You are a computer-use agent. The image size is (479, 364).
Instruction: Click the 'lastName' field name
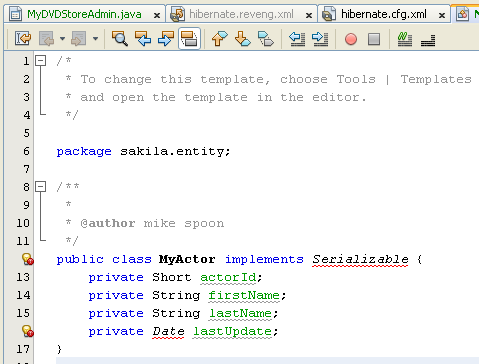pyautogui.click(x=240, y=313)
